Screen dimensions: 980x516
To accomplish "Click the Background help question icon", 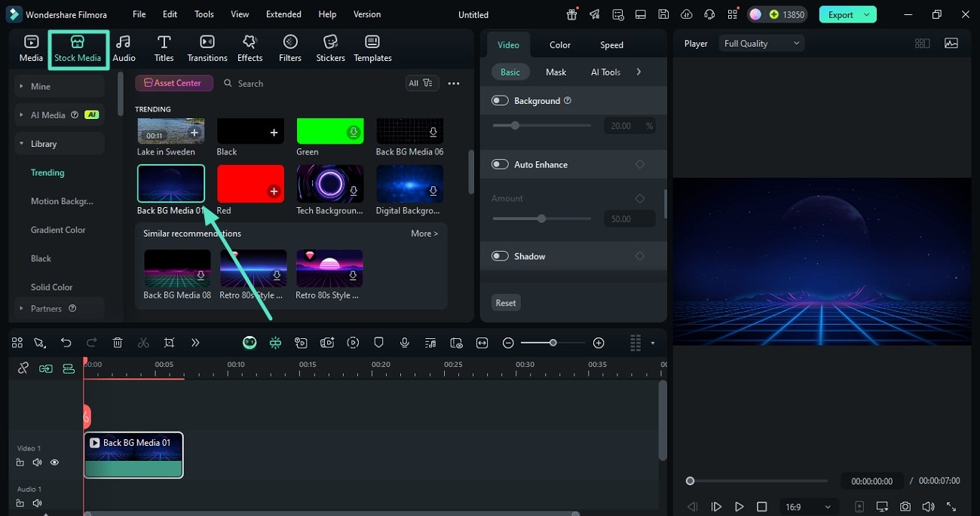I will pyautogui.click(x=568, y=101).
